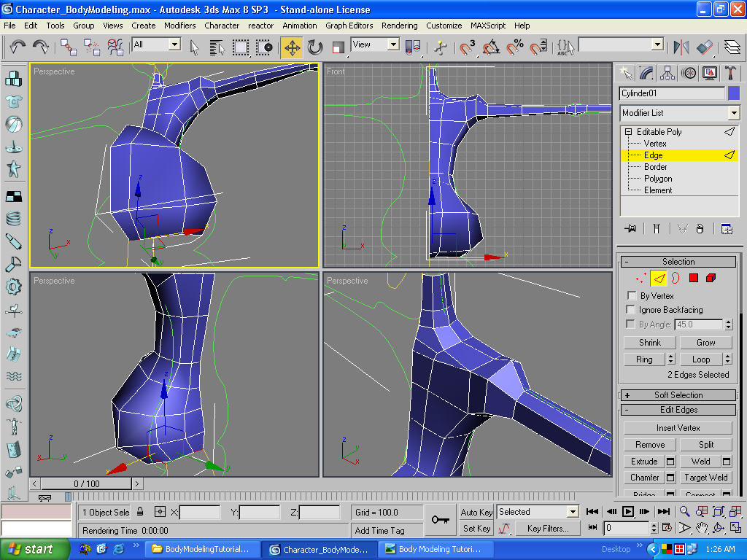Click the Configure Modifier Sets icon
This screenshot has height=560, width=747.
pyautogui.click(x=727, y=228)
